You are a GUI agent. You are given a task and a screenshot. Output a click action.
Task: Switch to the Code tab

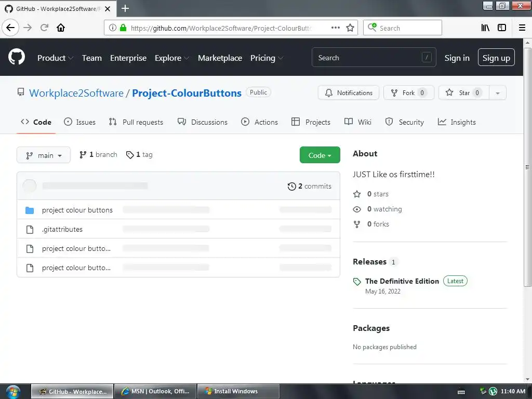pos(36,122)
